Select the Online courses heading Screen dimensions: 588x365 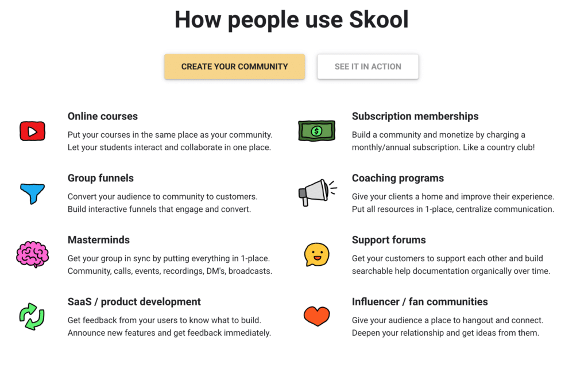(x=103, y=116)
